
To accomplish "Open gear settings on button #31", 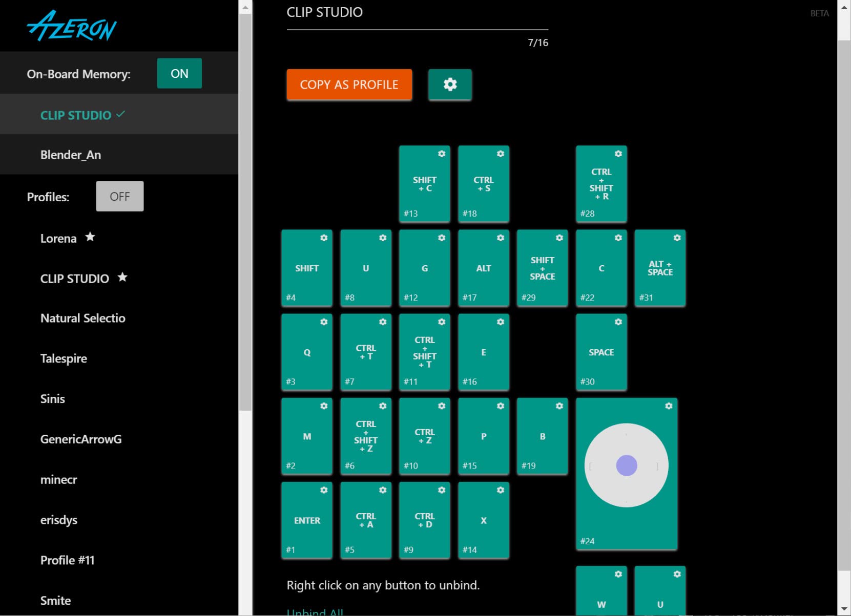I will 677,238.
